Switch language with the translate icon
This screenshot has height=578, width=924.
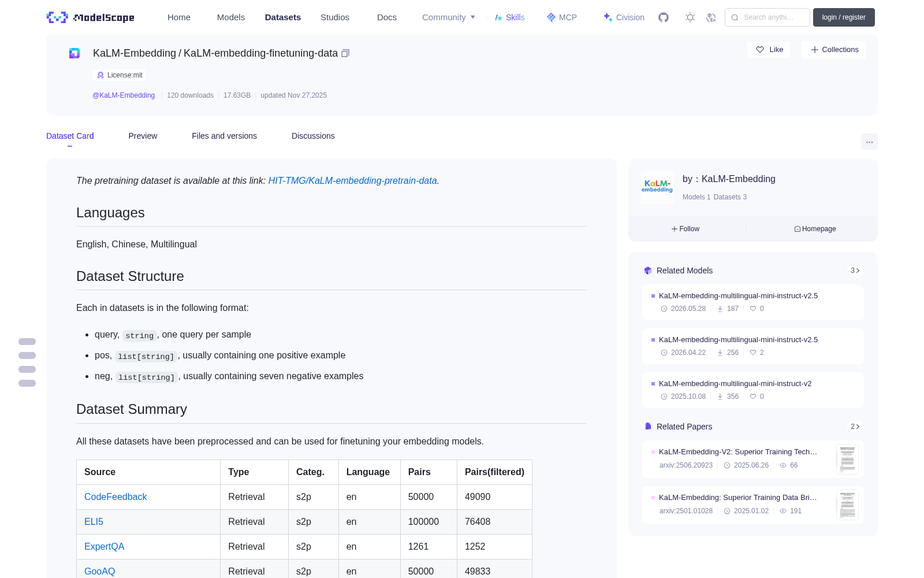pyautogui.click(x=711, y=17)
